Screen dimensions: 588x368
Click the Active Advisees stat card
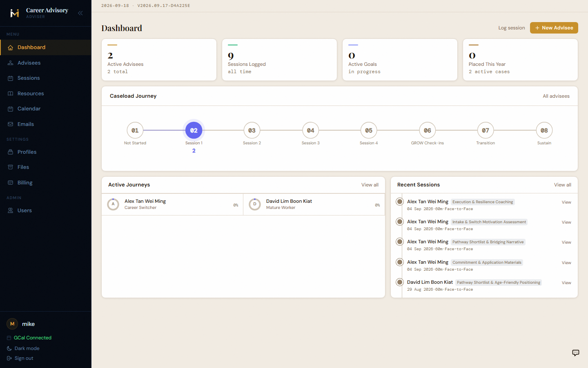point(159,60)
